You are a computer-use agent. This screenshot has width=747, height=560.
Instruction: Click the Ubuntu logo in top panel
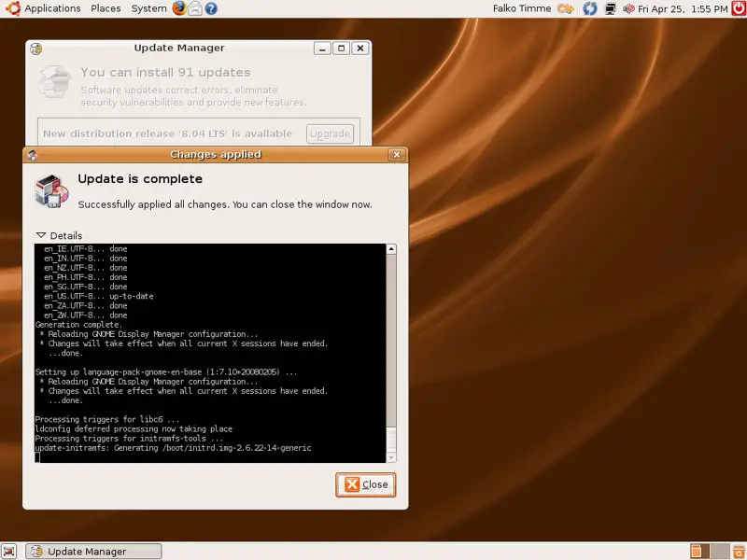[13, 8]
